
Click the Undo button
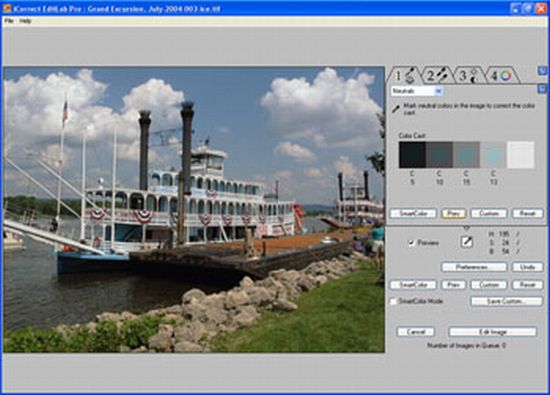click(528, 267)
